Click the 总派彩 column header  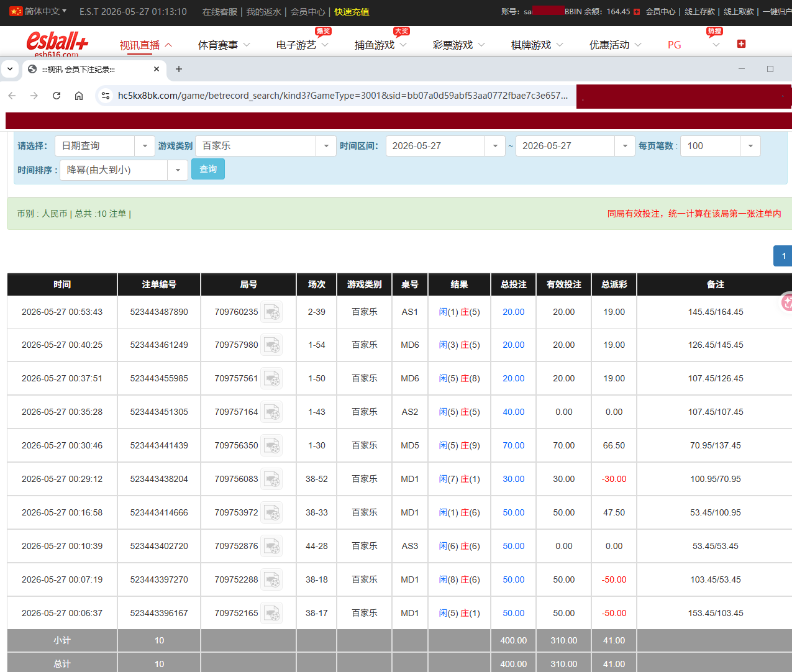point(614,284)
